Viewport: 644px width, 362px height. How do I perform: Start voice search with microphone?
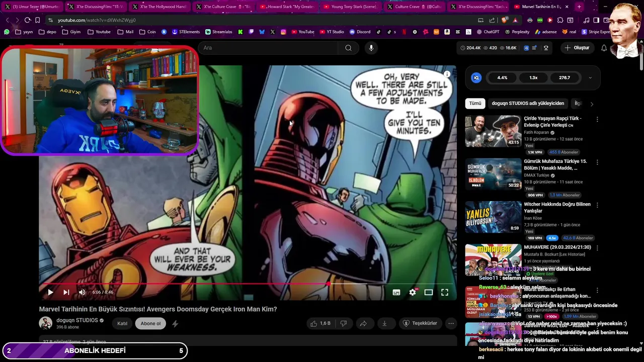[371, 48]
